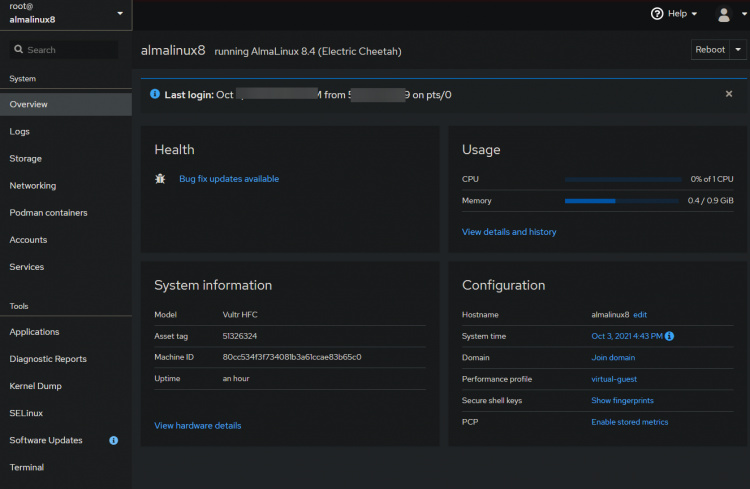The width and height of the screenshot is (750, 489).
Task: Open the Storage page in sidebar
Action: tap(26, 158)
